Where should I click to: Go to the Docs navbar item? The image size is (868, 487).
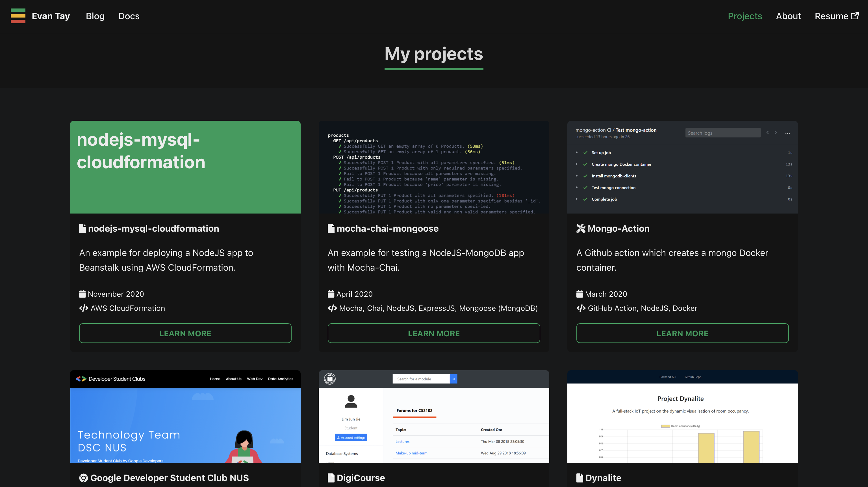129,16
